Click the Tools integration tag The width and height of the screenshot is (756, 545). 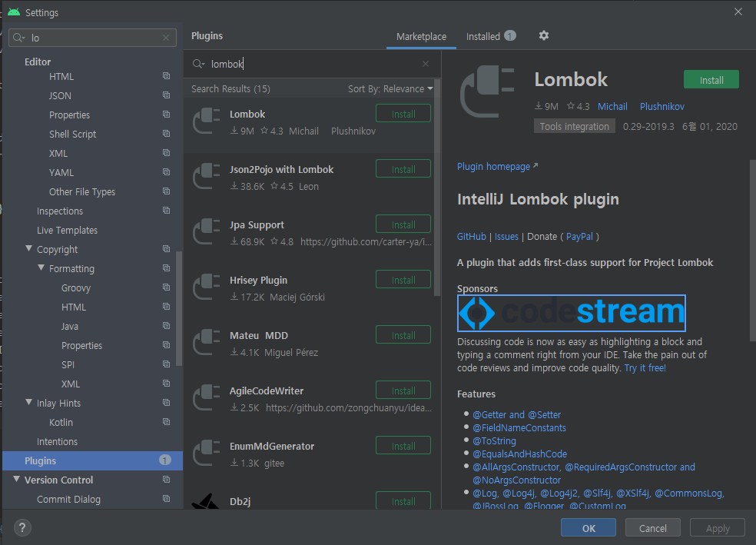tap(574, 126)
